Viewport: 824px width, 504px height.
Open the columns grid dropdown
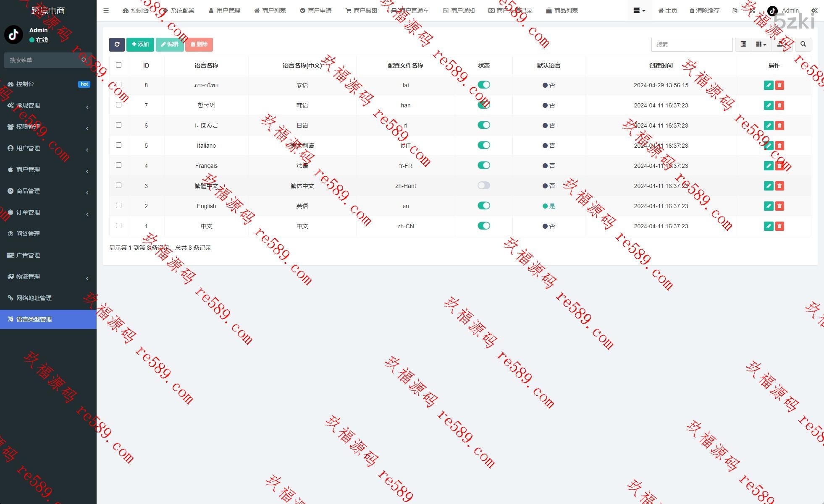(x=761, y=44)
